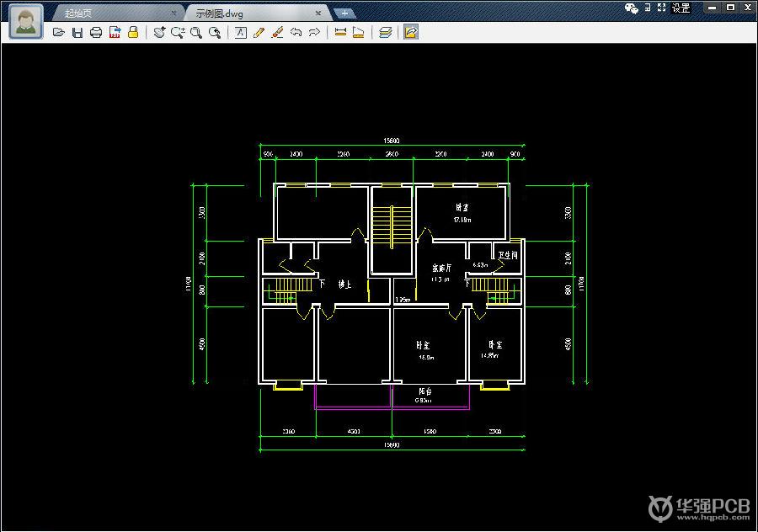This screenshot has width=758, height=532.
Task: Save drawing with the floppy disk icon
Action: click(77, 33)
